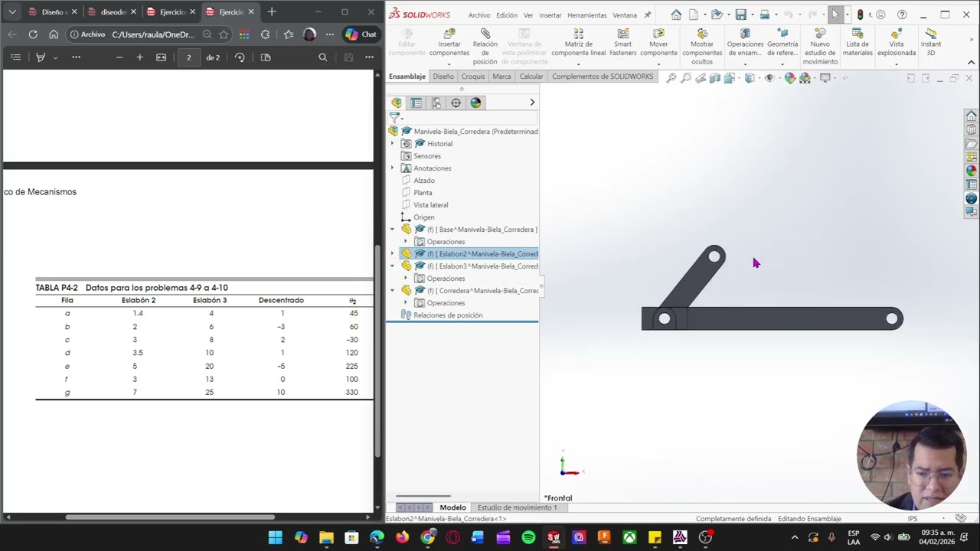Click the tree filter funnel icon
Screen dimensions: 980x551
(x=394, y=117)
